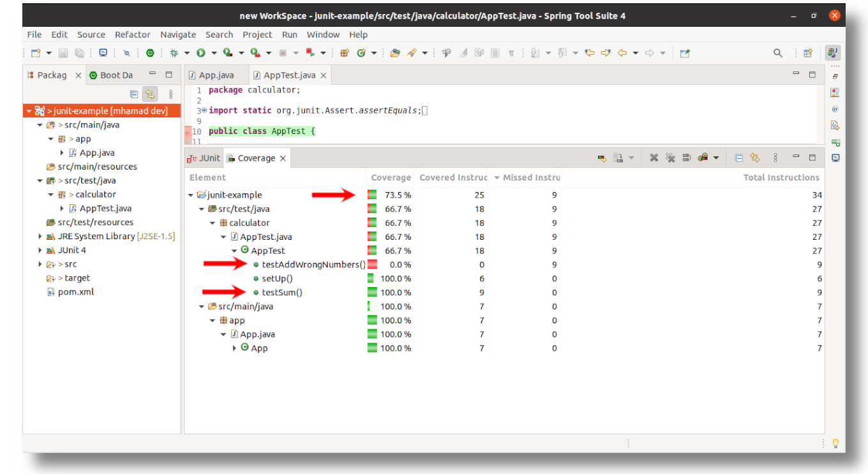Screen dimensions: 868x474
Task: Toggle Link with Editor in Package Explorer
Action: (x=150, y=94)
